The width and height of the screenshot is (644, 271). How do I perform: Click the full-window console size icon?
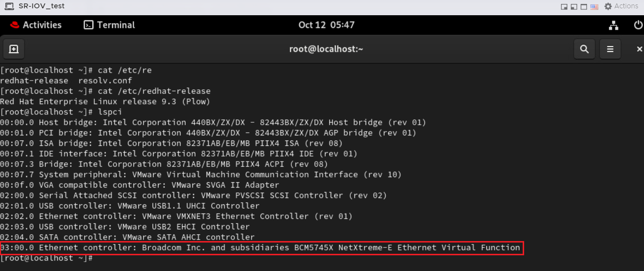pyautogui.click(x=584, y=6)
